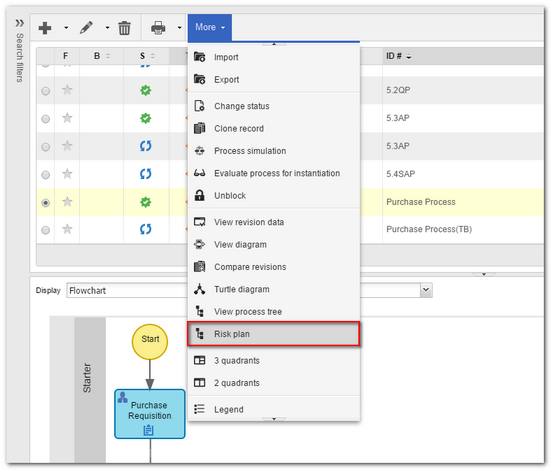Select the radio button for 5.2QP row
The height and width of the screenshot is (470, 551).
click(46, 91)
